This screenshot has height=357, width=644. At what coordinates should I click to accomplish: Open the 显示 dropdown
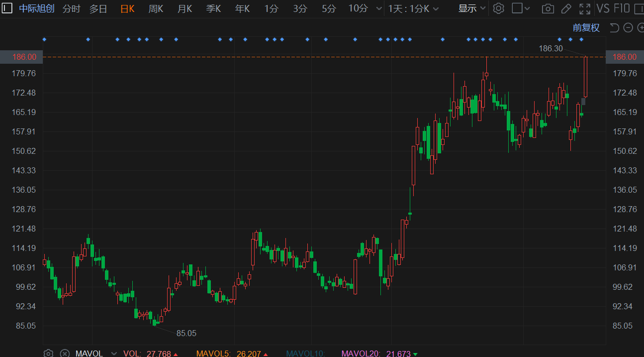[472, 8]
